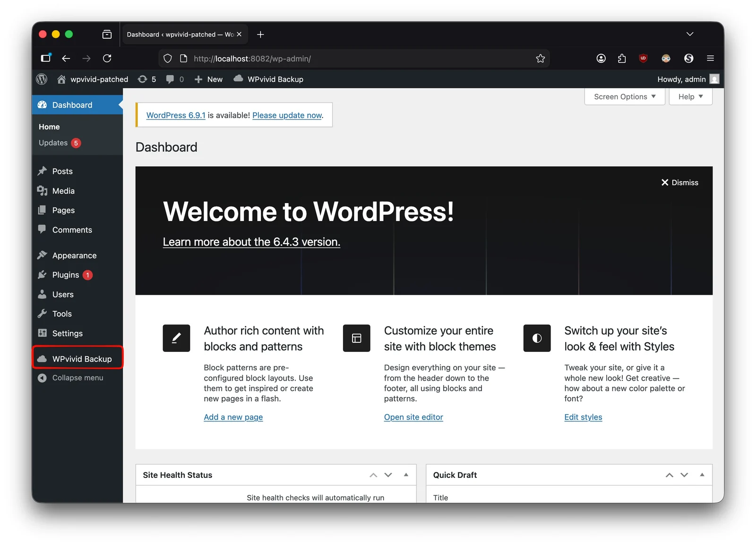Select the Dashboard wpvivid-patched tab
This screenshot has height=545, width=756.
pyautogui.click(x=185, y=34)
